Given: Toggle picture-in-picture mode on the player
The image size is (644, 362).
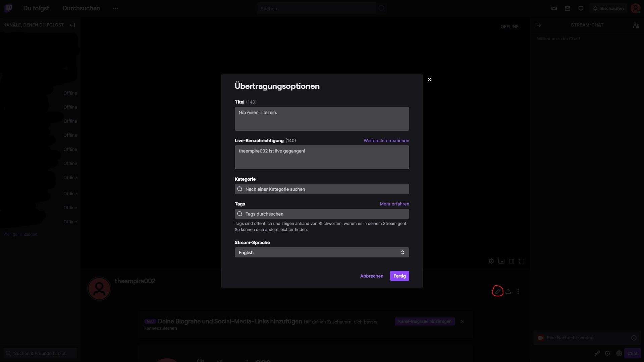Looking at the screenshot, I should click(x=501, y=261).
